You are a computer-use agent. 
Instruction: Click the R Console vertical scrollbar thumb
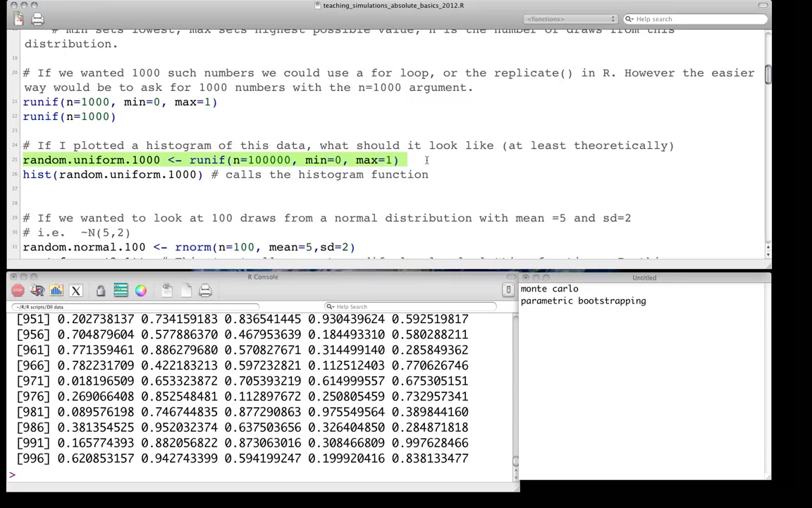(515, 461)
